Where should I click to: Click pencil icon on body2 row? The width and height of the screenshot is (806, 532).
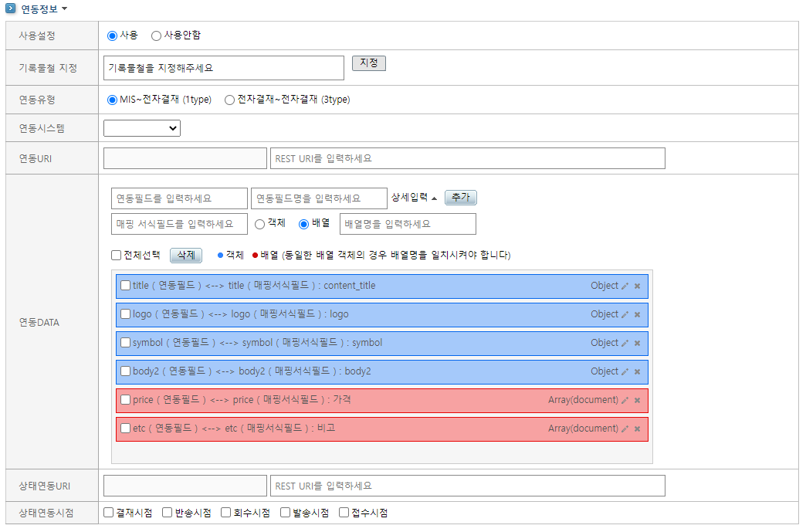coord(625,371)
